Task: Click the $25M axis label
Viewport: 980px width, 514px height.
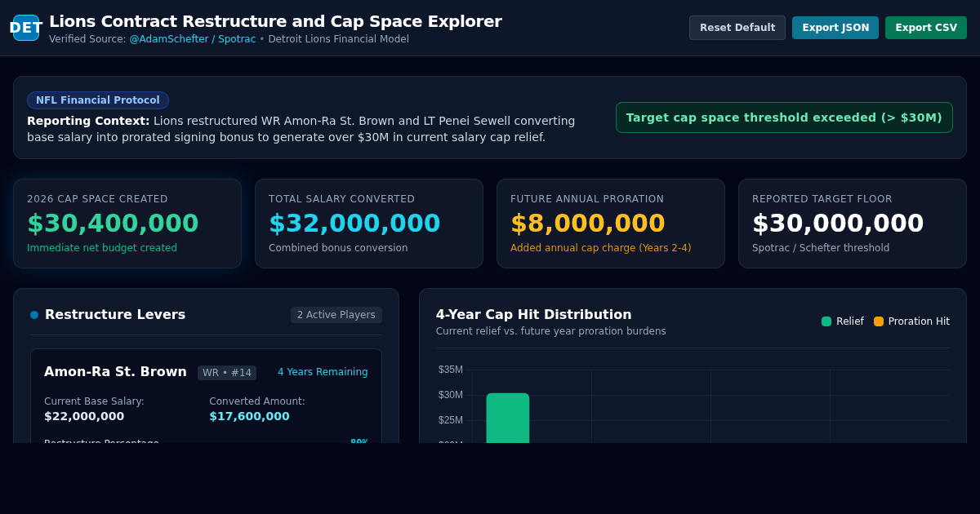Action: 451,420
